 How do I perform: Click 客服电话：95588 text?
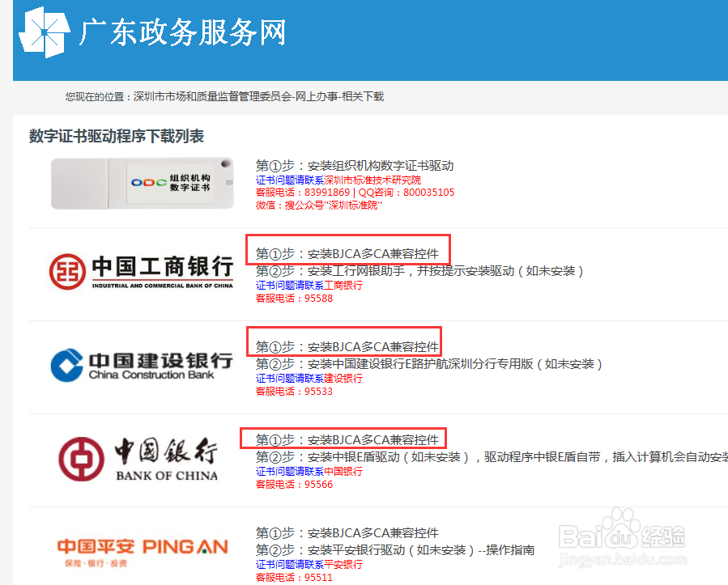pos(294,299)
